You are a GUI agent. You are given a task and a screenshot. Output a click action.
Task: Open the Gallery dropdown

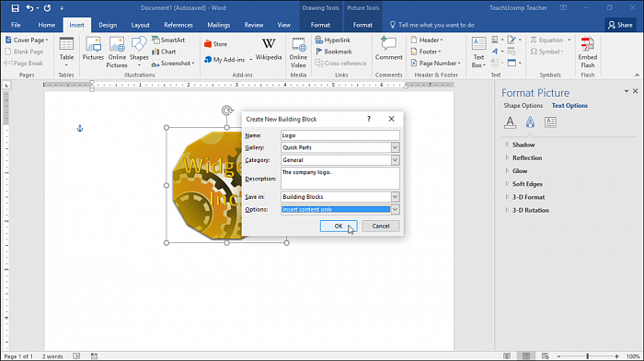[395, 147]
